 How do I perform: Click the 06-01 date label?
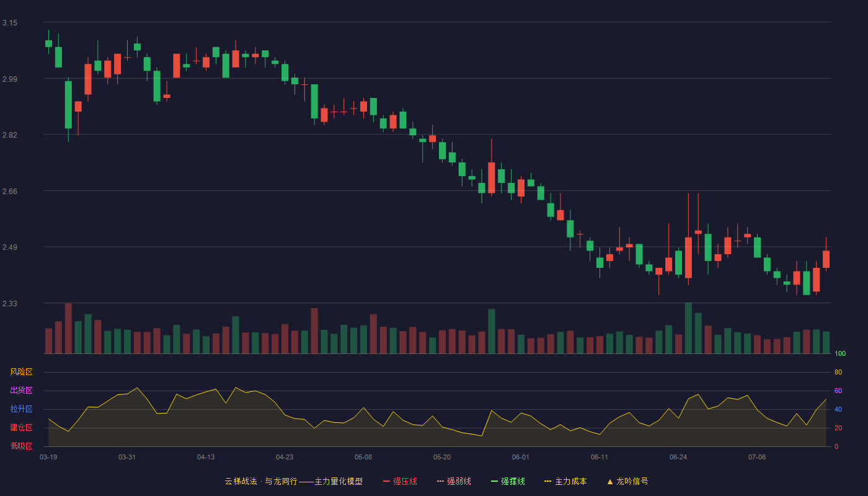[521, 457]
